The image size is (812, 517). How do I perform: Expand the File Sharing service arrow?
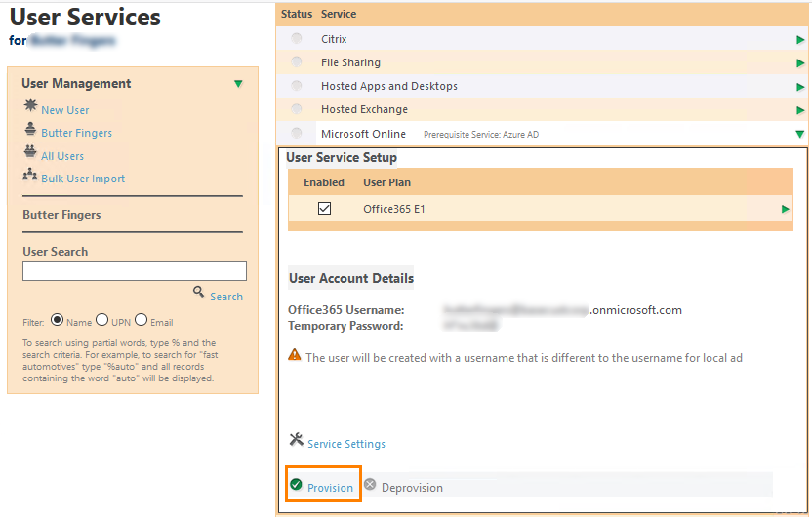click(x=800, y=63)
